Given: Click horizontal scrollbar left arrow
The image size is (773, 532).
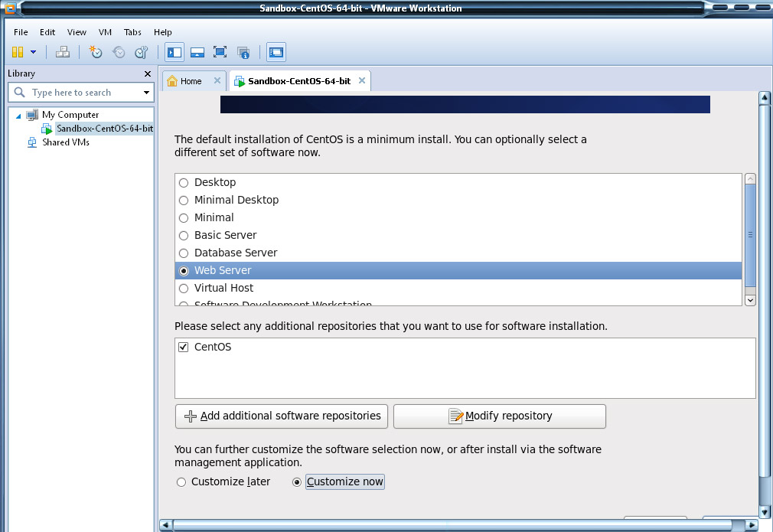Looking at the screenshot, I should [166, 525].
